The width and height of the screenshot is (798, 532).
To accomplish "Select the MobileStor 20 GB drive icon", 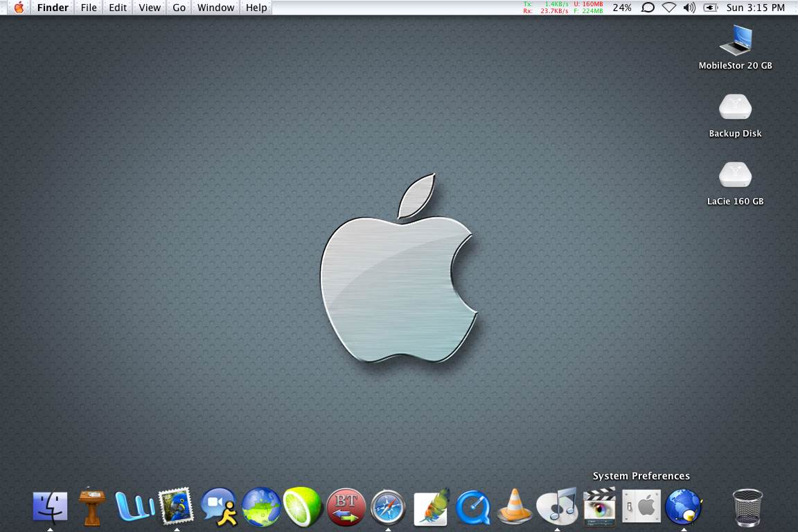I will tap(736, 39).
